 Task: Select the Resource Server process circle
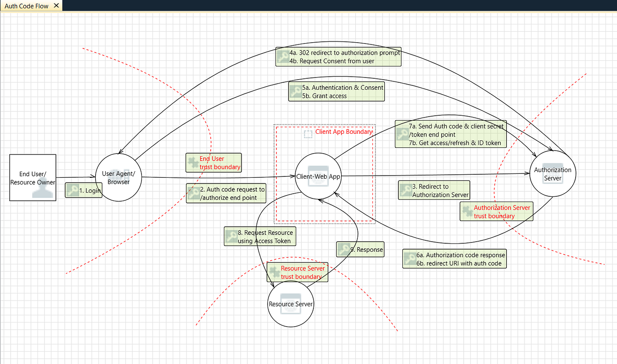pyautogui.click(x=291, y=304)
